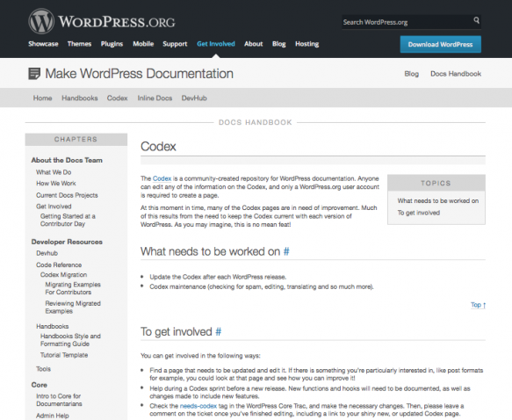Image resolution: width=512 pixels, height=420 pixels.
Task: Go to the Handbooks tab in the gray bar
Action: [80, 98]
